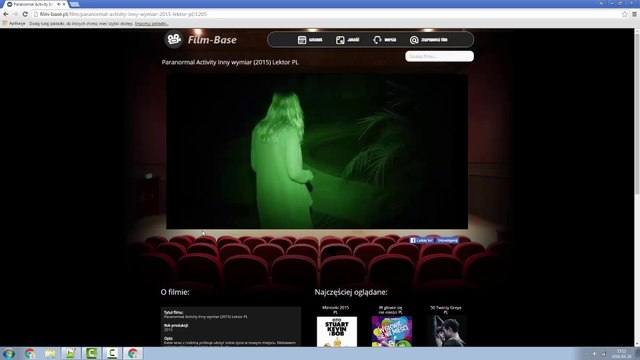Click the 50 Twarzy Greya title link
Screen dimensions: 640x360
pyautogui.click(x=446, y=310)
